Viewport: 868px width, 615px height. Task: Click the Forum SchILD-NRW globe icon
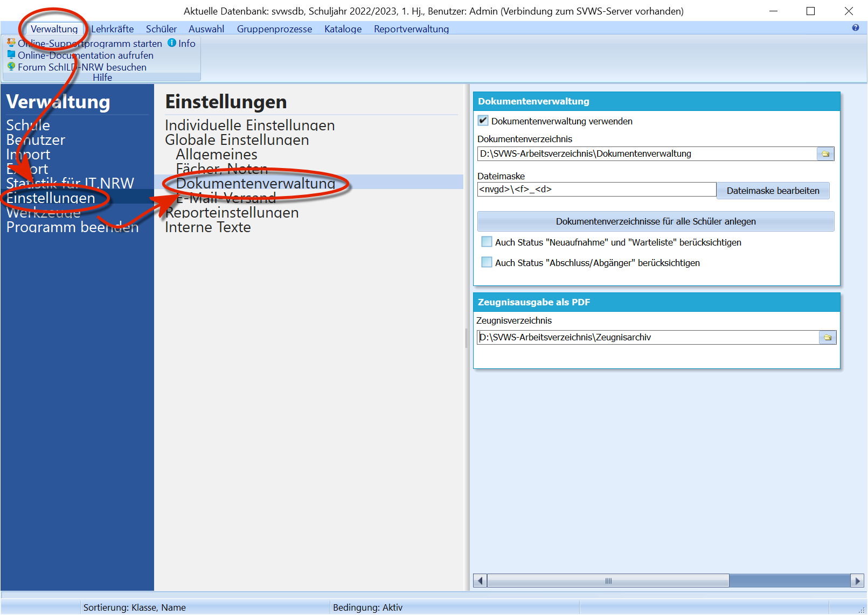(11, 66)
